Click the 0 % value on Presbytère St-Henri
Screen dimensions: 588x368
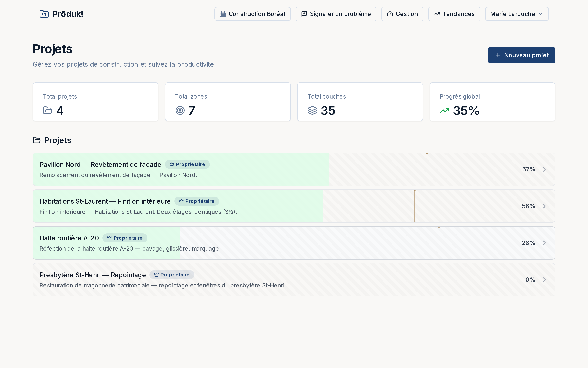(x=530, y=279)
